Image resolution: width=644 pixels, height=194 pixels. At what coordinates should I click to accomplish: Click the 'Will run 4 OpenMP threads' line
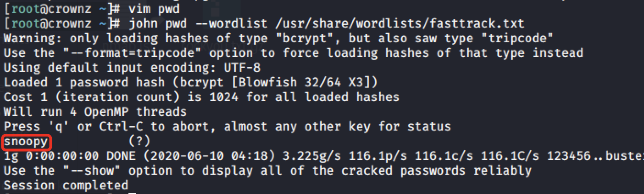95,112
